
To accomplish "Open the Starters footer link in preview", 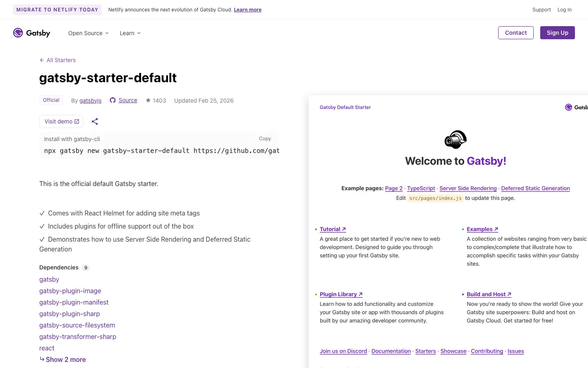I will click(425, 351).
